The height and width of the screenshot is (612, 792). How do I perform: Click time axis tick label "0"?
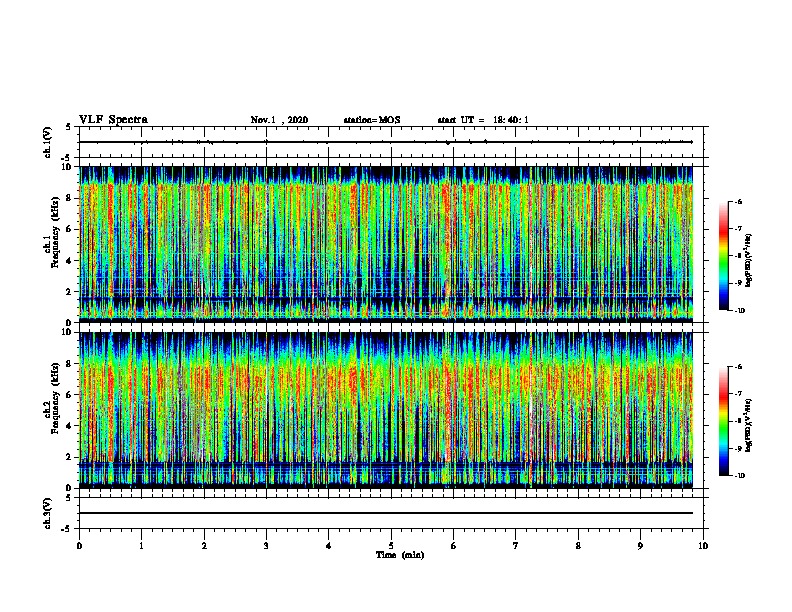79,546
